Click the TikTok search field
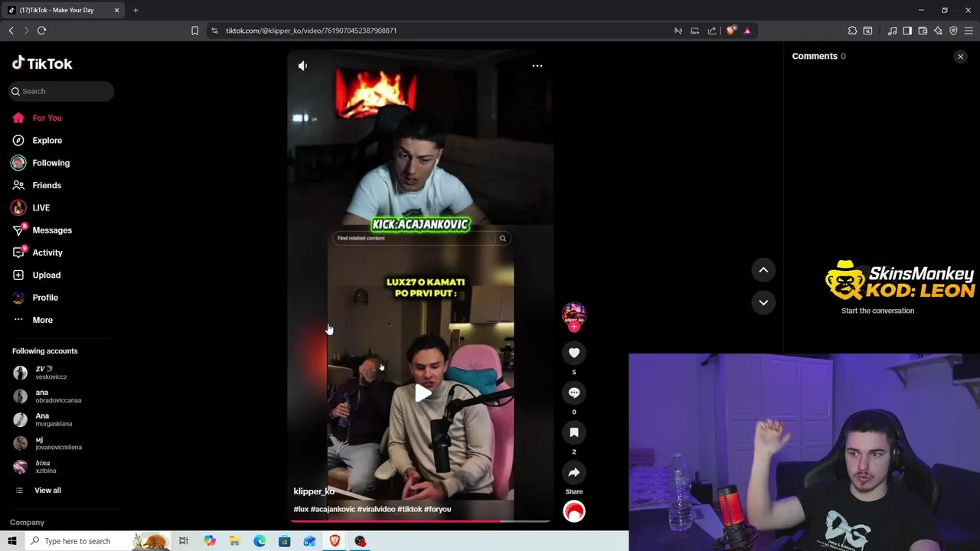Image resolution: width=980 pixels, height=551 pixels. (61, 91)
